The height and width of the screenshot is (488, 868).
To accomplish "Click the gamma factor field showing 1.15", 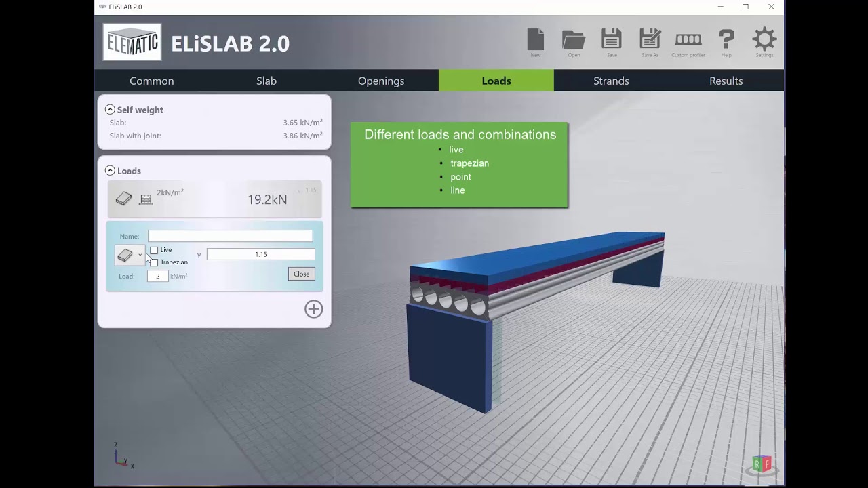I will [x=261, y=254].
